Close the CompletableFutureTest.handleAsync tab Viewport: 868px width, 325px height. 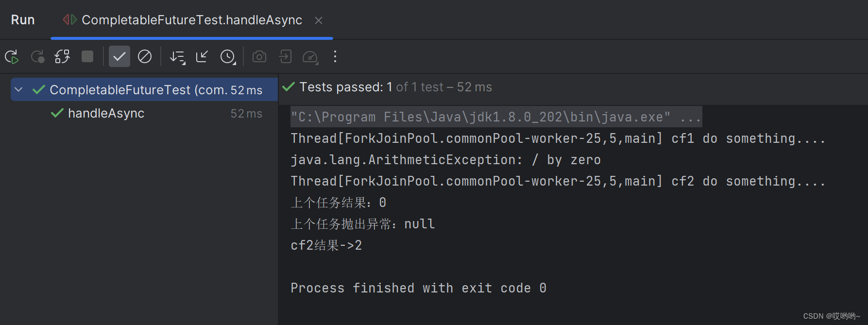coord(319,20)
